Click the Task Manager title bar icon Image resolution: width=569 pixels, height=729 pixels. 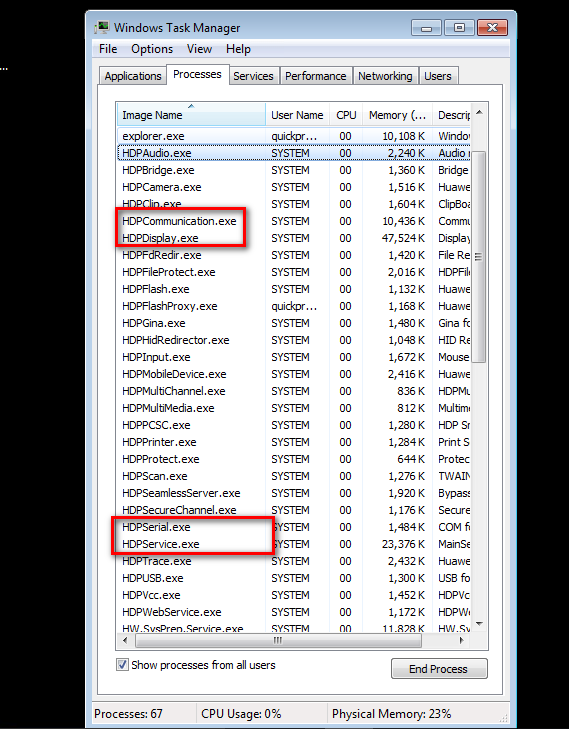tap(102, 27)
